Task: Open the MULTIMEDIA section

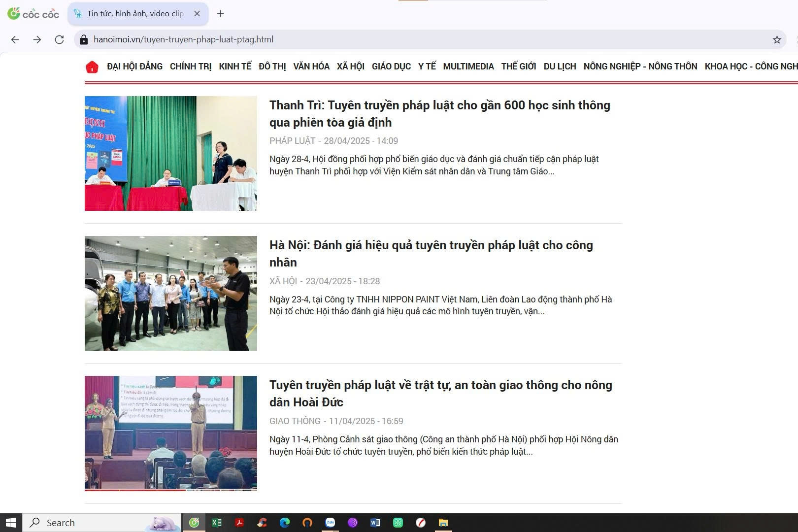Action: point(468,66)
